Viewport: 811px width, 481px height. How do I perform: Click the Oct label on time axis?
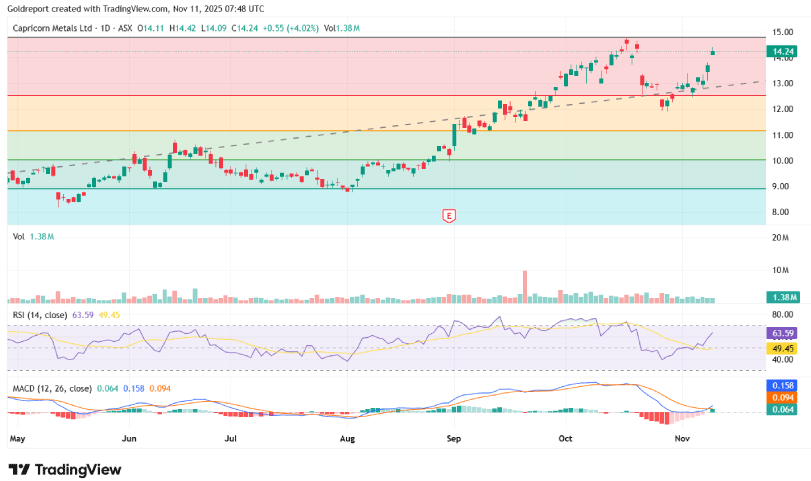click(x=565, y=438)
